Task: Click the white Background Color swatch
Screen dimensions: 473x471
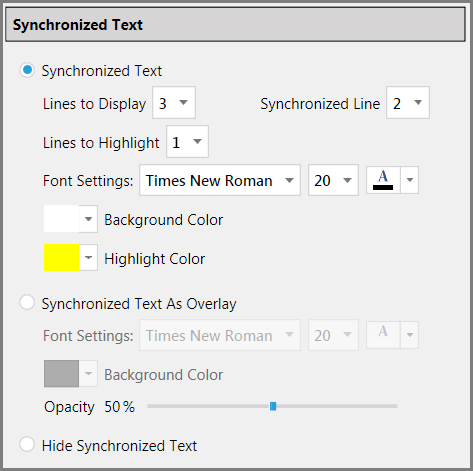Action: pyautogui.click(x=61, y=219)
